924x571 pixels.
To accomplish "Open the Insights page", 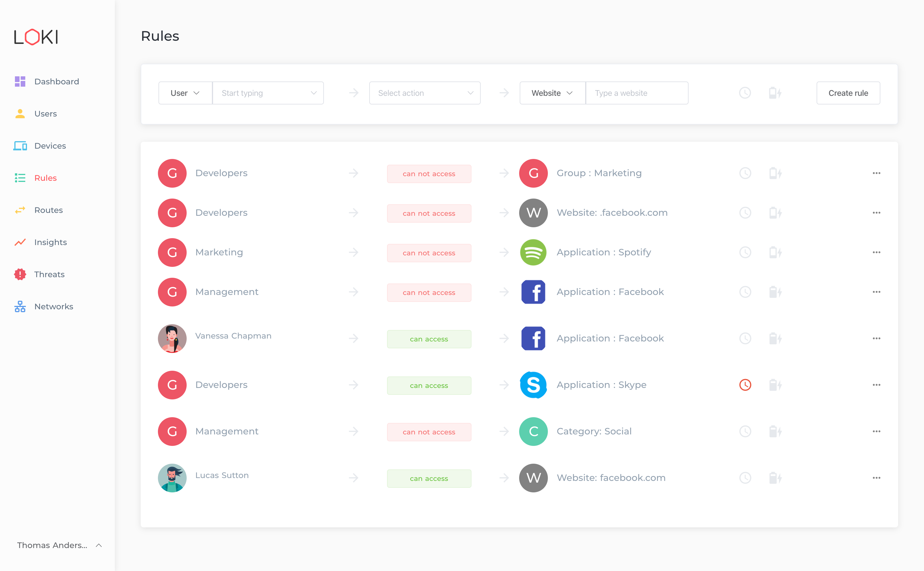I will 51,242.
